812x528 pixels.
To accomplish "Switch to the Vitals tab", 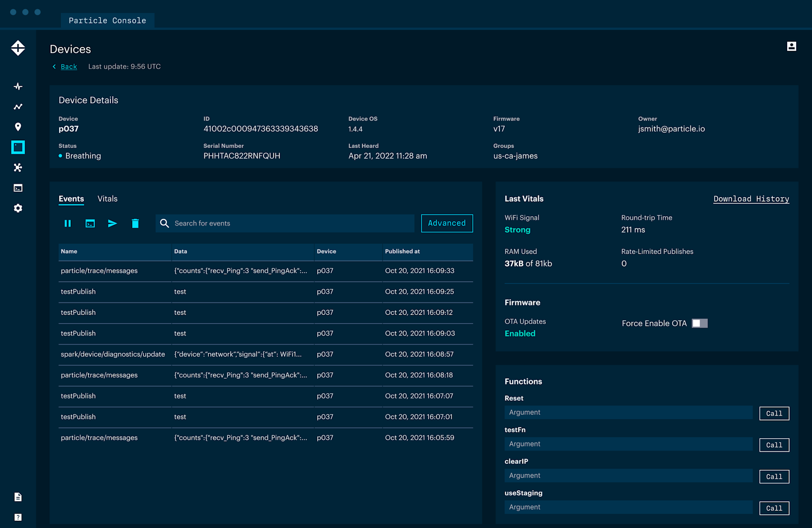I will tap(107, 199).
